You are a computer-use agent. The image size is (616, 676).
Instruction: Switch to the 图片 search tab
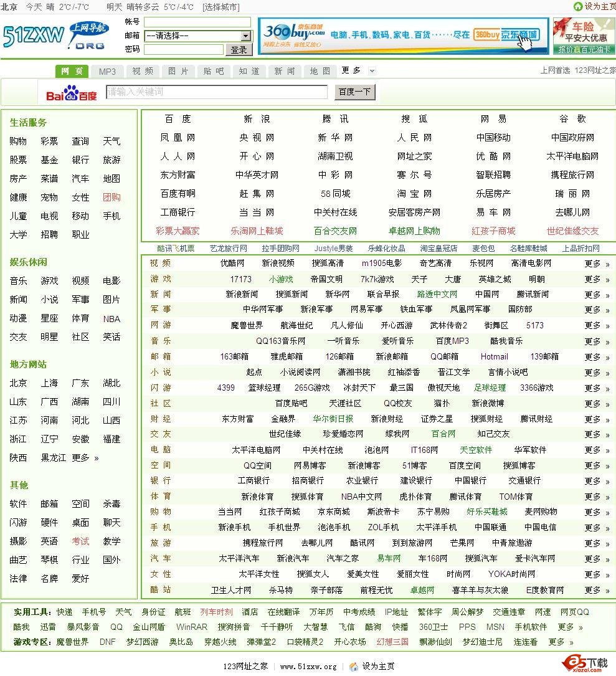(x=178, y=71)
